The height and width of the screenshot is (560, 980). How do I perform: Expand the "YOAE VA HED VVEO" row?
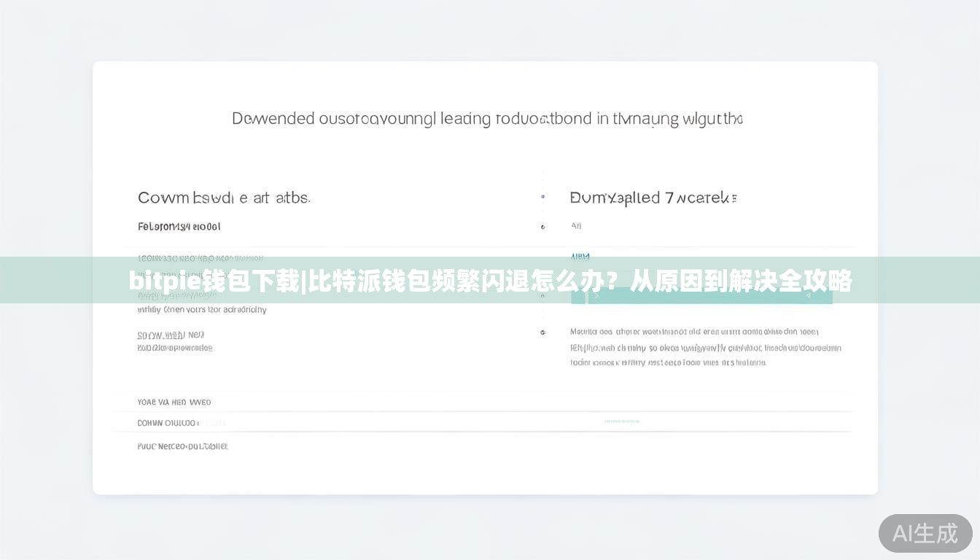174,402
